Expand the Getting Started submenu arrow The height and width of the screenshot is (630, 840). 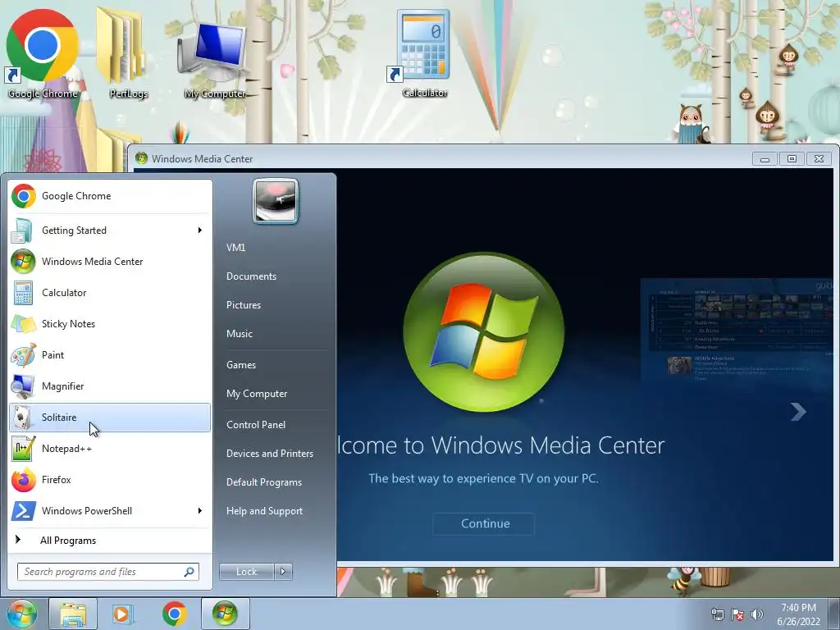(x=200, y=231)
